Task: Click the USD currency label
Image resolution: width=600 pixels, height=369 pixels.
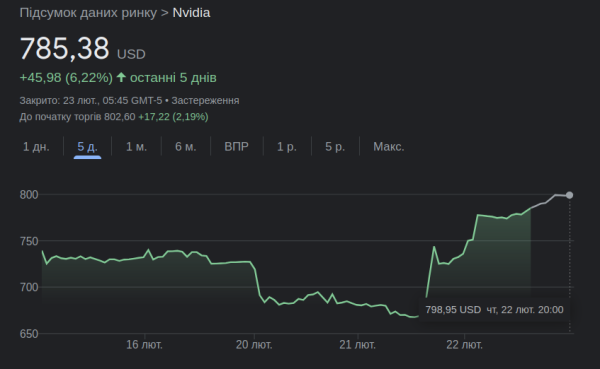Action: coord(131,54)
